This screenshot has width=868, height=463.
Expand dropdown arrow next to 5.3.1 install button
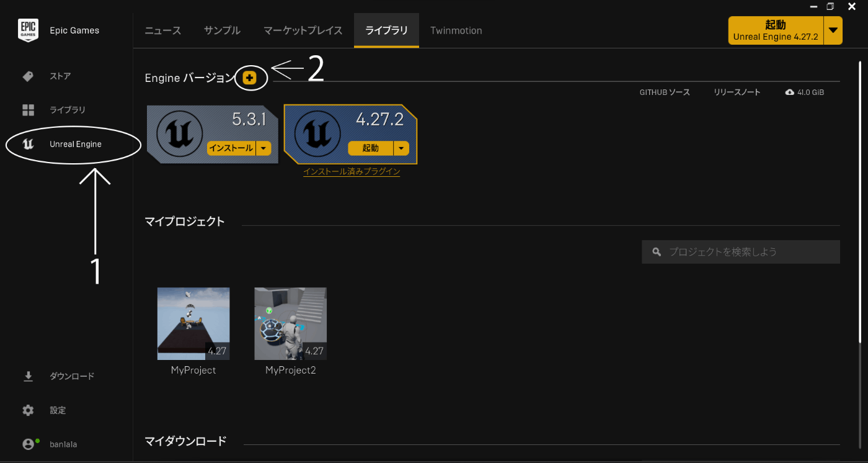click(x=263, y=148)
